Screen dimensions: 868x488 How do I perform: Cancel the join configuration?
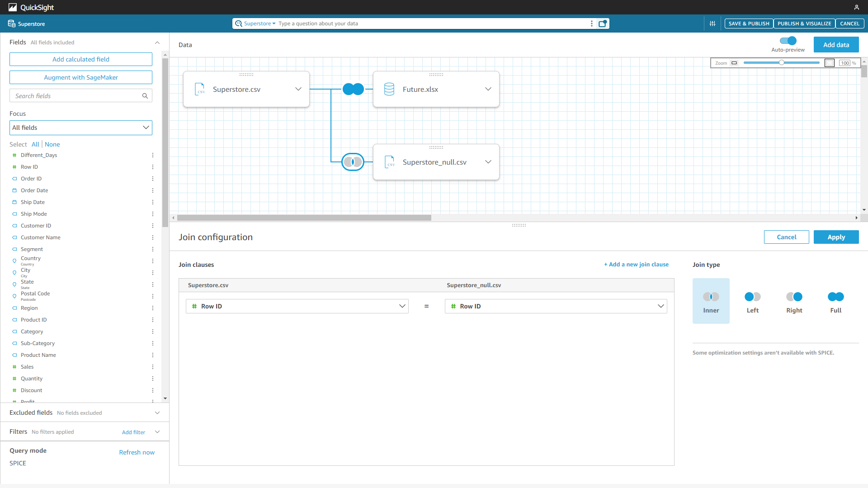(786, 237)
